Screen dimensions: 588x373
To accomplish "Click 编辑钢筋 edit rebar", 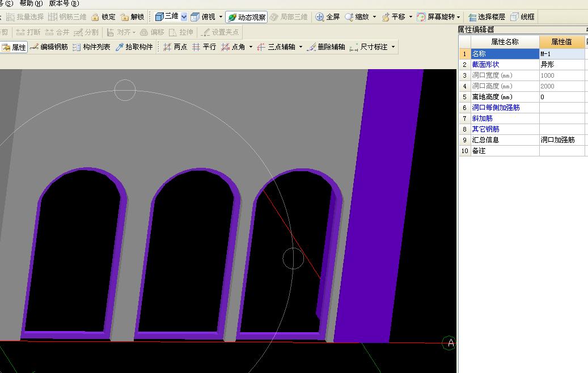I will (x=49, y=47).
